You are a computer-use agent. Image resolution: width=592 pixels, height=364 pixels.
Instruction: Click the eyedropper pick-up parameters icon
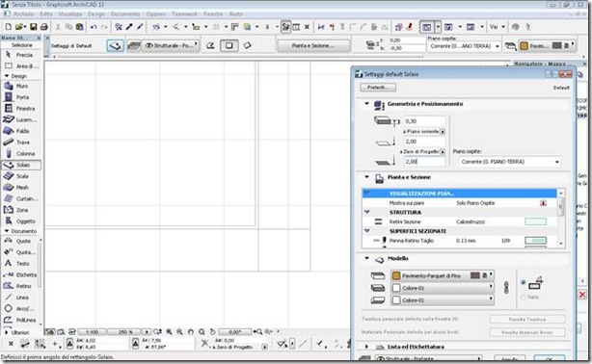point(129,27)
